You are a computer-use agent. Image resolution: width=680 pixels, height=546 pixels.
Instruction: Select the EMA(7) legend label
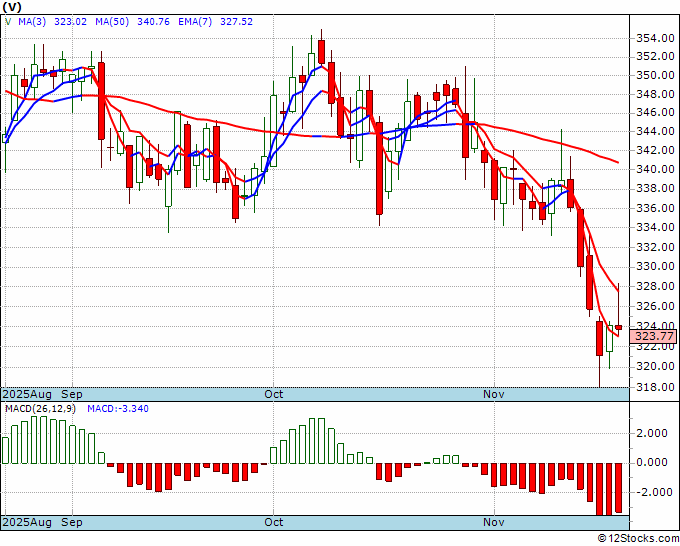tap(195, 22)
